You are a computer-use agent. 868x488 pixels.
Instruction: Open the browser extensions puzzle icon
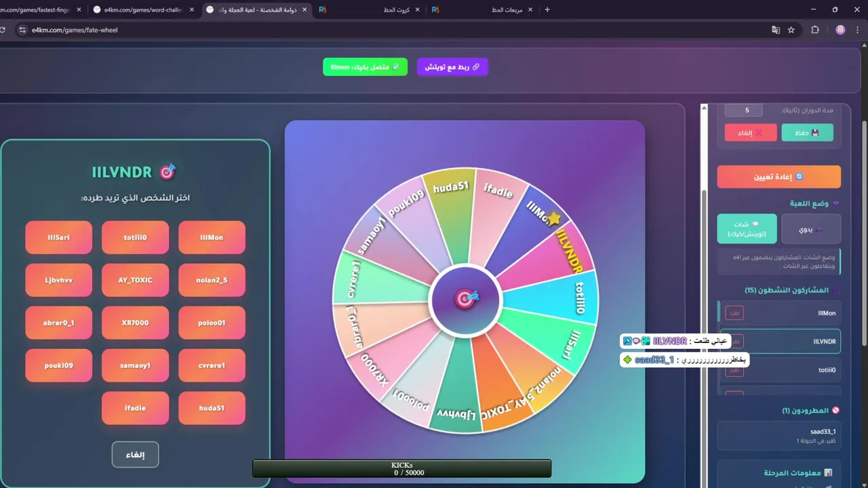point(815,30)
